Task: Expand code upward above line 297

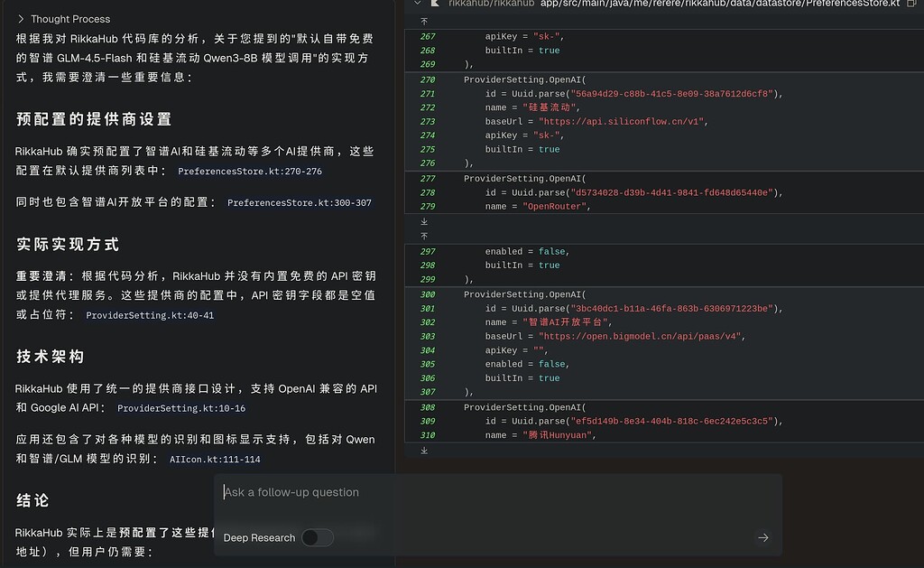Action: tap(424, 236)
